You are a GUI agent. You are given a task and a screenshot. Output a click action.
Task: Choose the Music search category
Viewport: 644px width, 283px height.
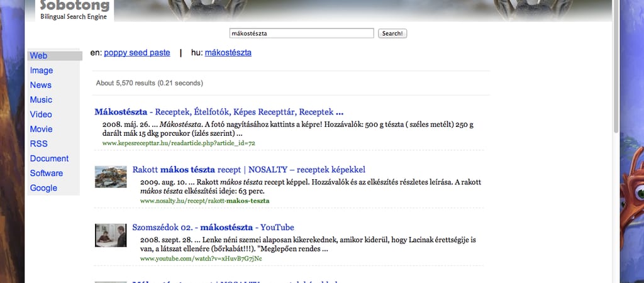tap(42, 99)
